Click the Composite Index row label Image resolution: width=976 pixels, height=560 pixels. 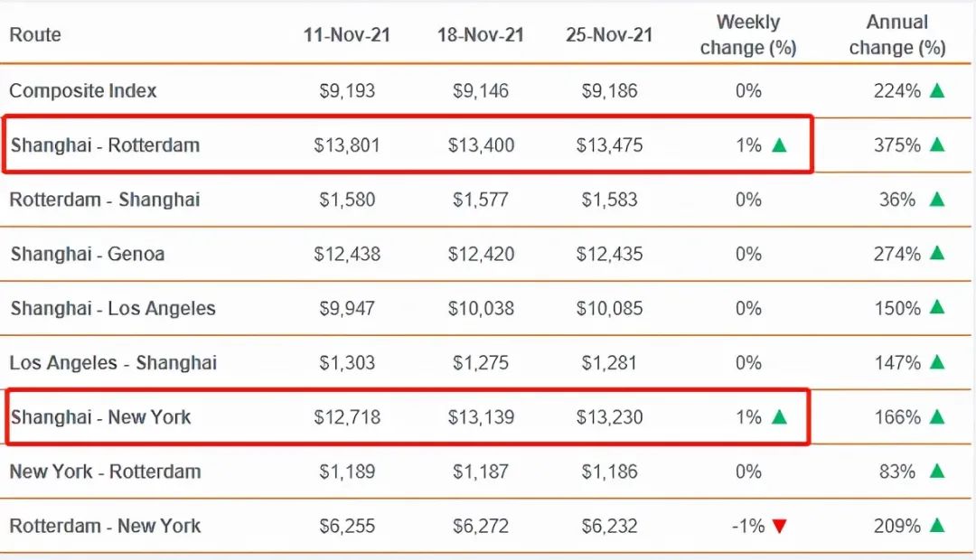click(83, 91)
